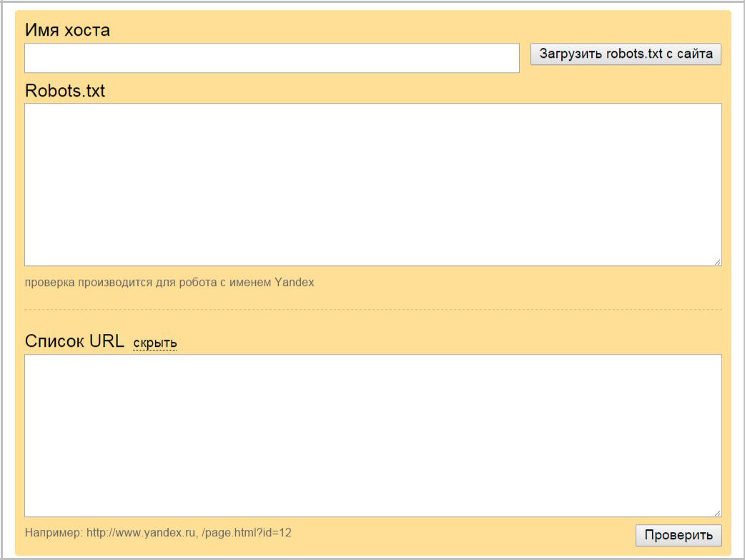The height and width of the screenshot is (560, 745).
Task: Focus the Robots.txt text area
Action: point(372,185)
